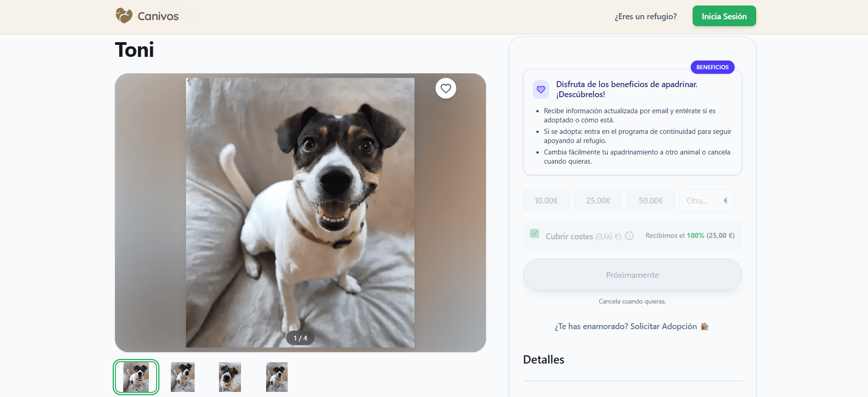Screen dimensions: 868x397
Task: Click the Canivos heart logo icon
Action: tap(124, 16)
